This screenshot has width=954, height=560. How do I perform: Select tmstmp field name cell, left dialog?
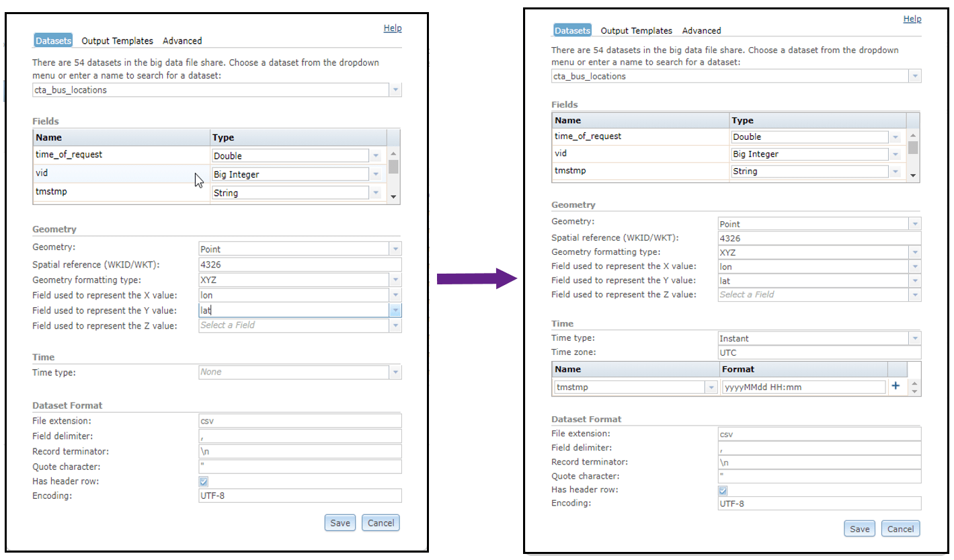tap(122, 192)
